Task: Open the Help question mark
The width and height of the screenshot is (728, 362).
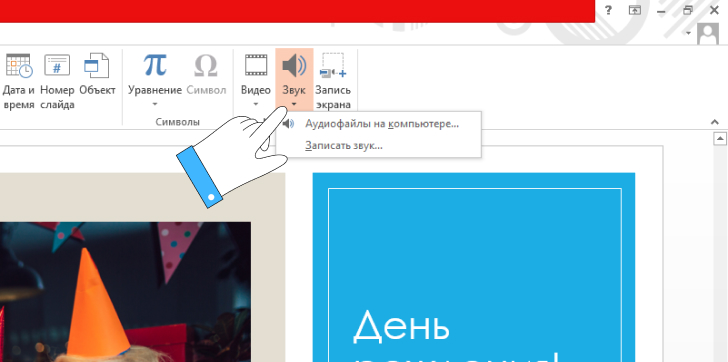Action: coord(608,10)
